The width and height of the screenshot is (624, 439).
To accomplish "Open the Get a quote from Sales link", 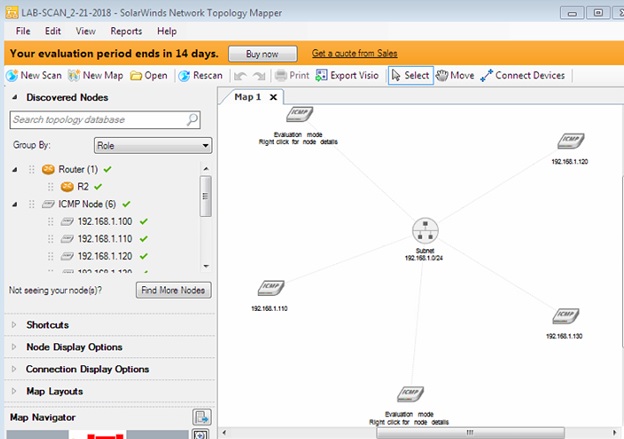I will (355, 53).
